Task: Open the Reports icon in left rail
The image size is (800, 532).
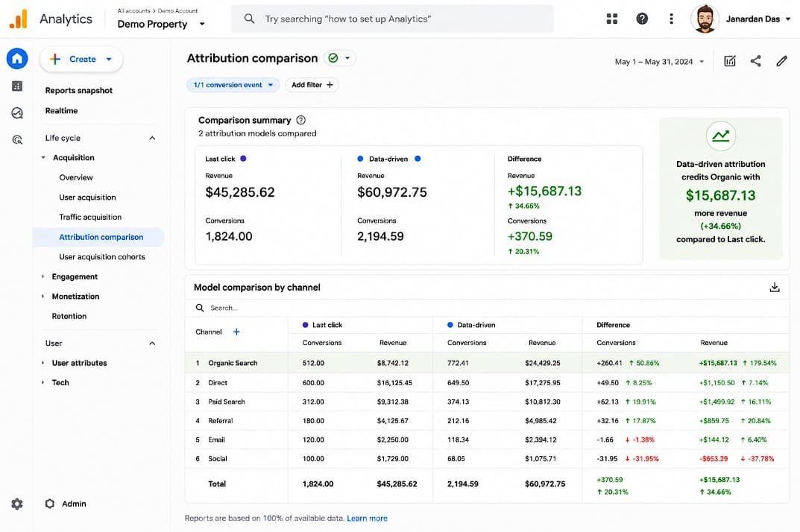Action: tap(17, 86)
